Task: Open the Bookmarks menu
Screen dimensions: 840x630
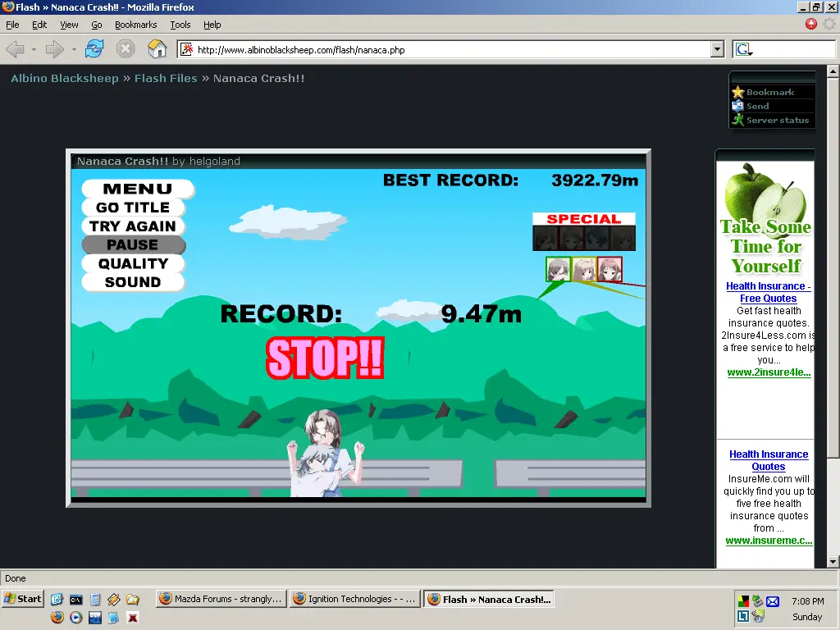Action: [x=135, y=25]
